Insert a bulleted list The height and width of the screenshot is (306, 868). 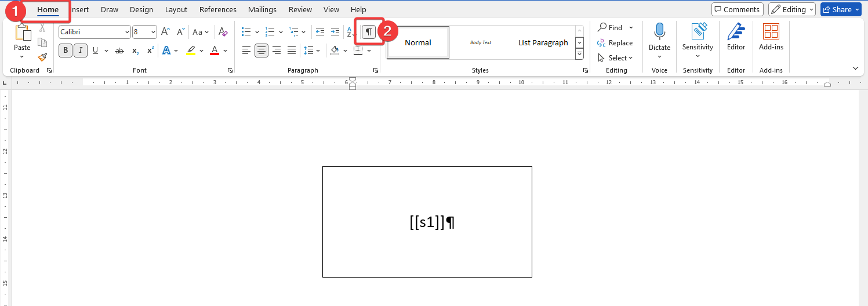(x=246, y=32)
